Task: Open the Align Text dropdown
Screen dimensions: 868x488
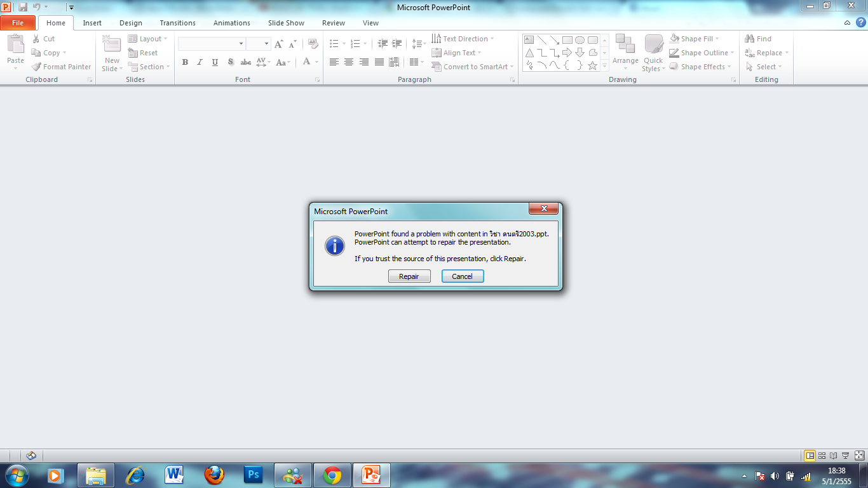Action: pyautogui.click(x=456, y=53)
